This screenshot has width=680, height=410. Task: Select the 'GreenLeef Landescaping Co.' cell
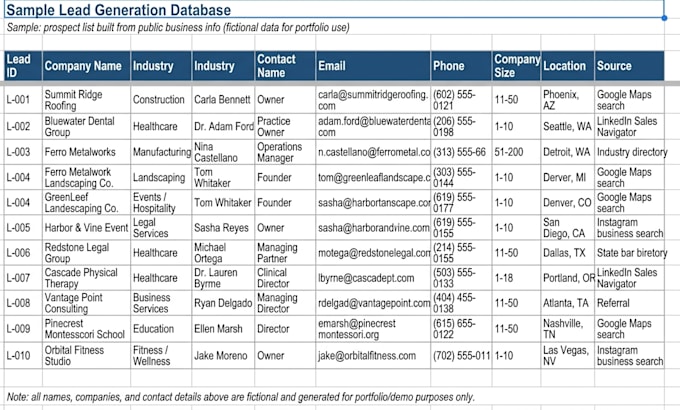86,202
